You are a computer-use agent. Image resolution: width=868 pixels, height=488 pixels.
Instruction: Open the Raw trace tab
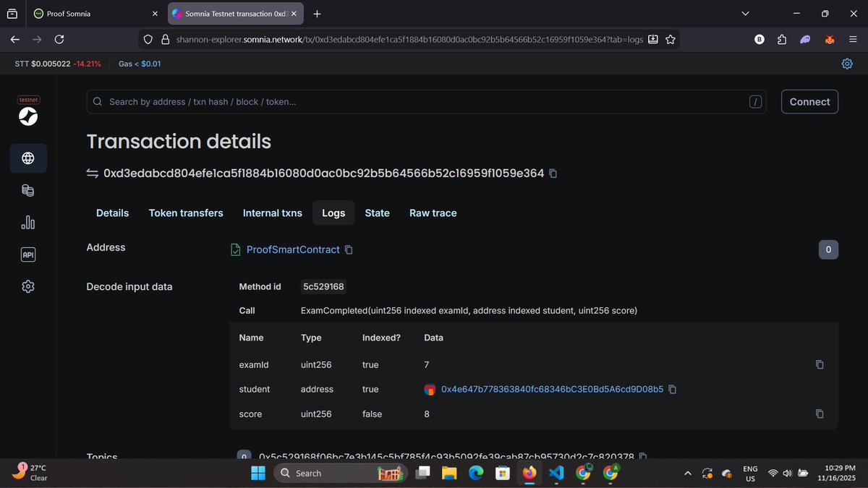pos(433,213)
